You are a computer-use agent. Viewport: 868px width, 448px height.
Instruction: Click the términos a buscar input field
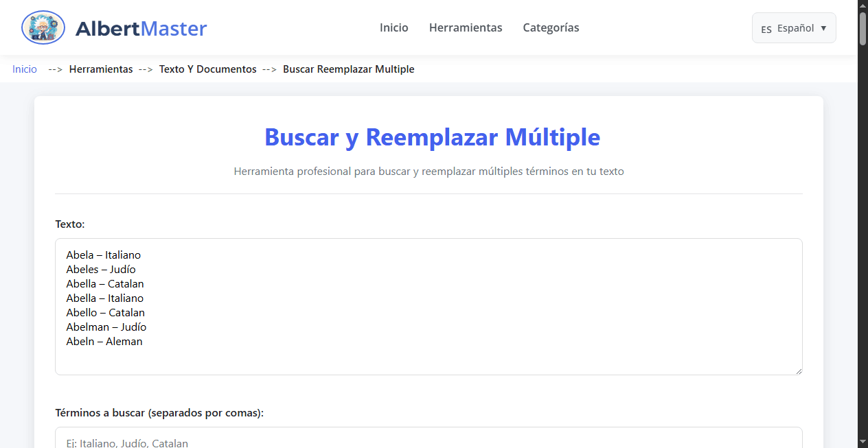429,443
